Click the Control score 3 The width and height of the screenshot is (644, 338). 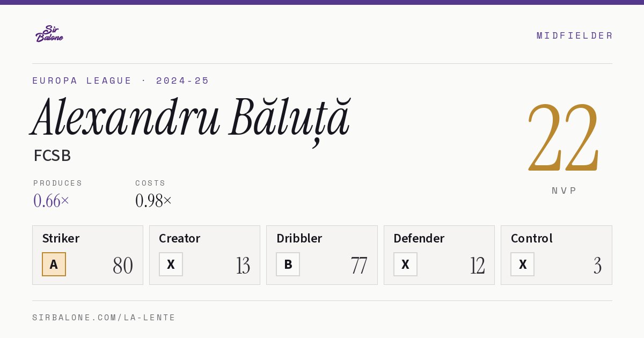597,266
